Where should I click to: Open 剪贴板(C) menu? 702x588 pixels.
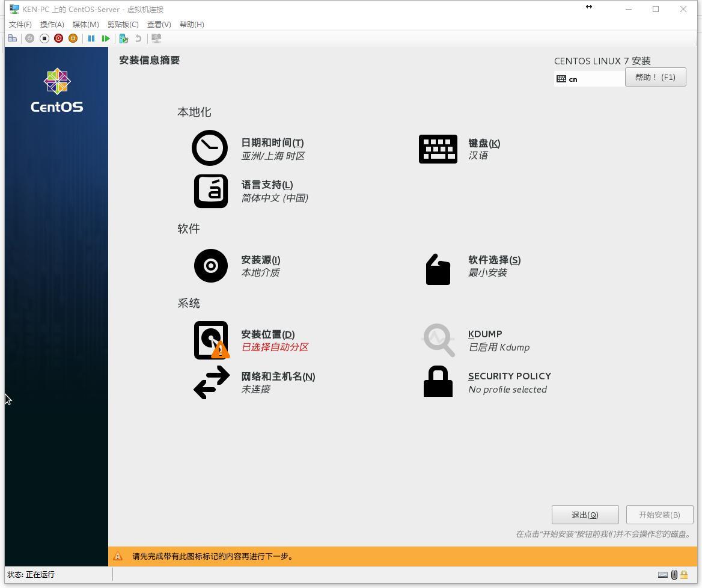pyautogui.click(x=123, y=24)
